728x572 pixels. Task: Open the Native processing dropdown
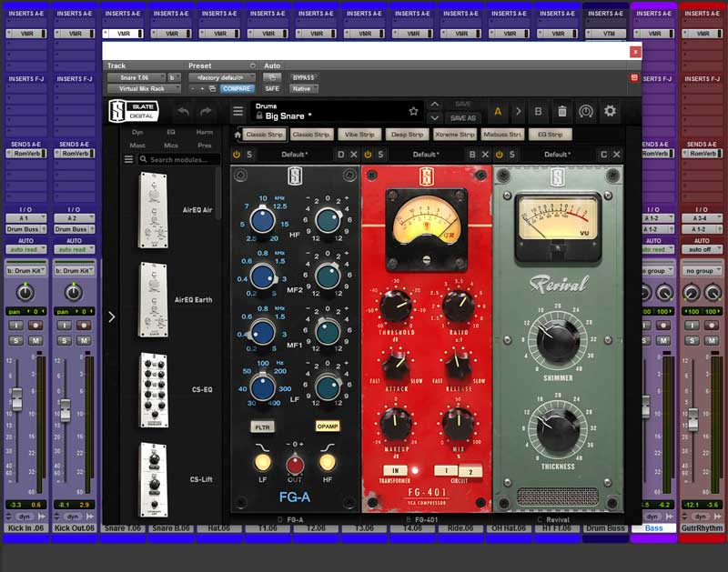(x=304, y=88)
